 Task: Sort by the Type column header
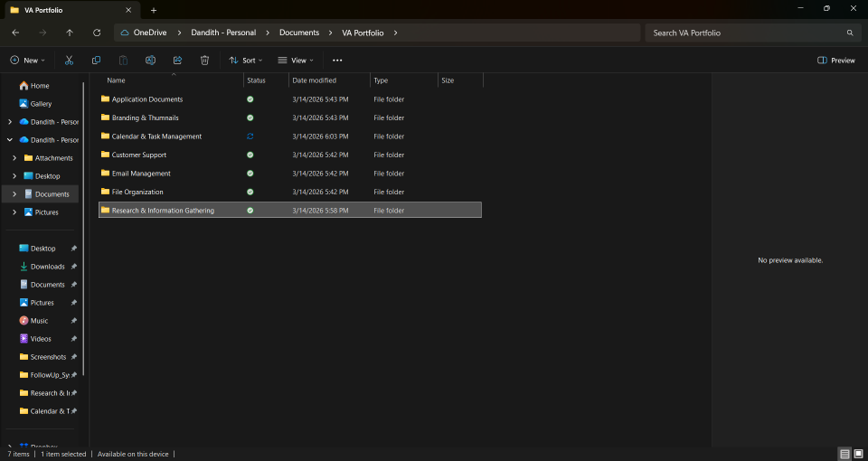381,80
